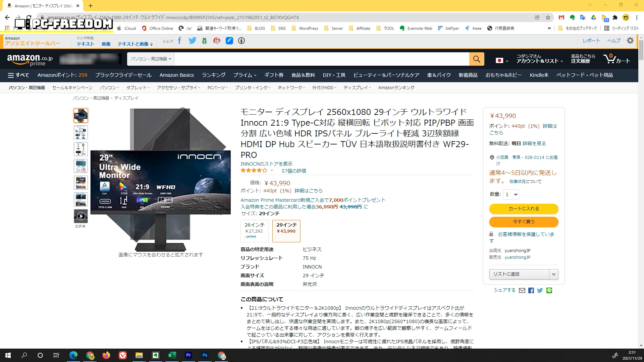Share via Twitter icon in Associate toolbar
The height and width of the screenshot is (362, 644).
tap(192, 41)
